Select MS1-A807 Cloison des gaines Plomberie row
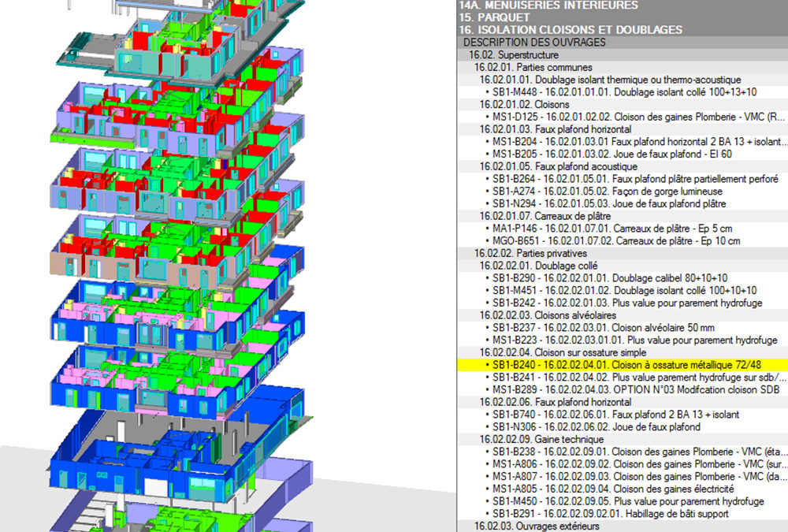Image resolution: width=788 pixels, height=532 pixels. pos(623,477)
